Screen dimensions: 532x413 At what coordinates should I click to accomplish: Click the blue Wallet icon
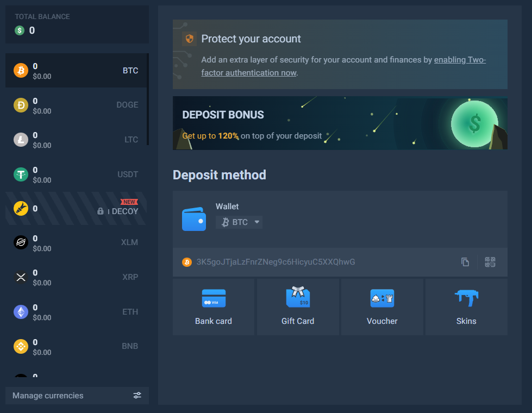point(194,219)
